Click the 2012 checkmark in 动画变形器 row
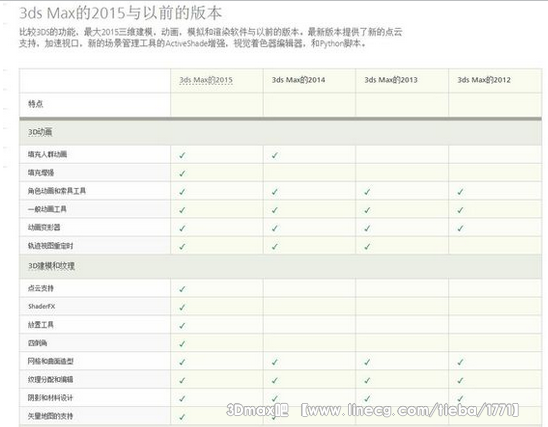Viewport: 548px width, 427px height. tap(460, 228)
